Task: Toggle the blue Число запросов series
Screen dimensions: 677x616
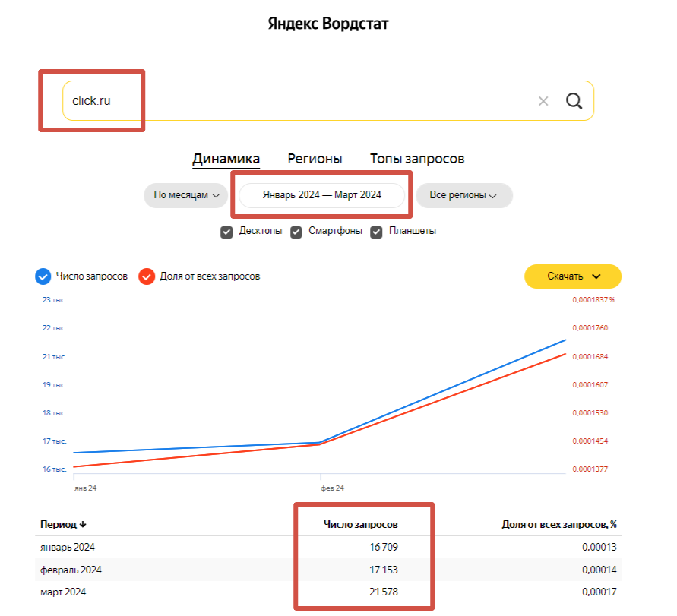Action: click(43, 276)
